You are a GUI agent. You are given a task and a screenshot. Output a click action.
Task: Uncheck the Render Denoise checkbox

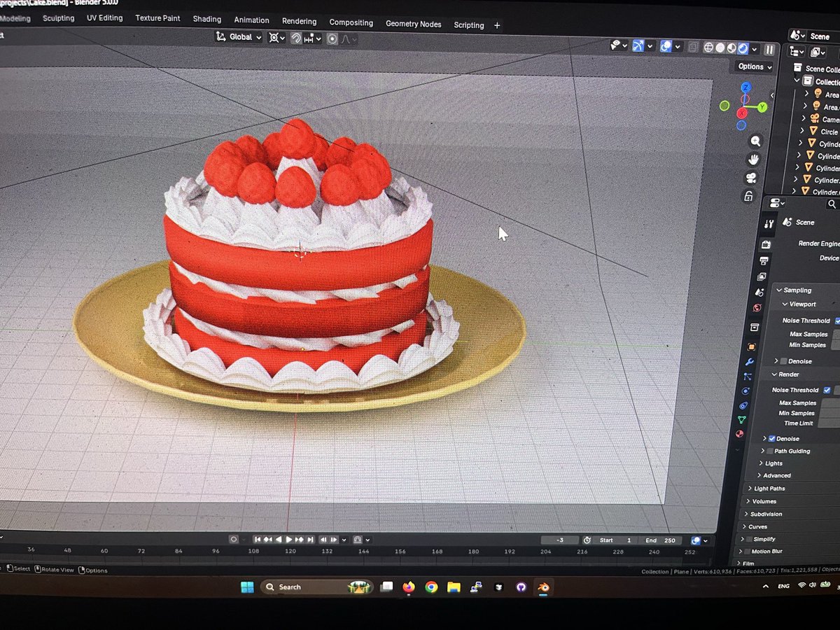point(771,439)
